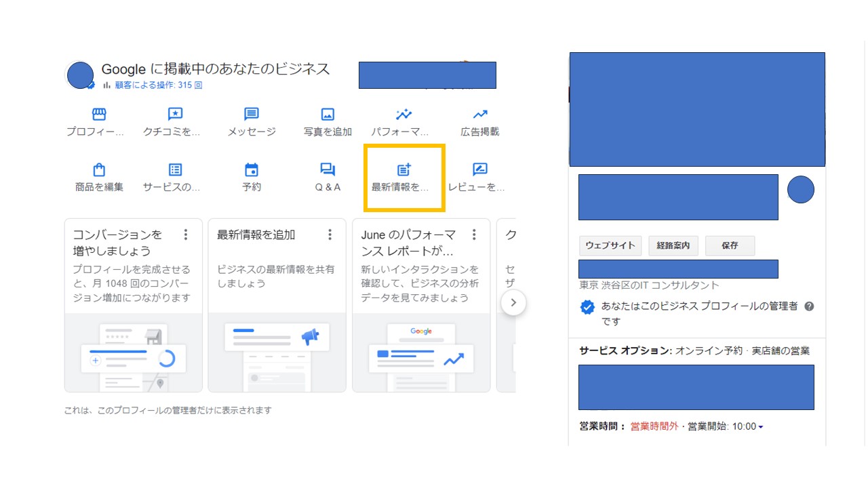Click the 経路案内 directions button

coord(673,245)
